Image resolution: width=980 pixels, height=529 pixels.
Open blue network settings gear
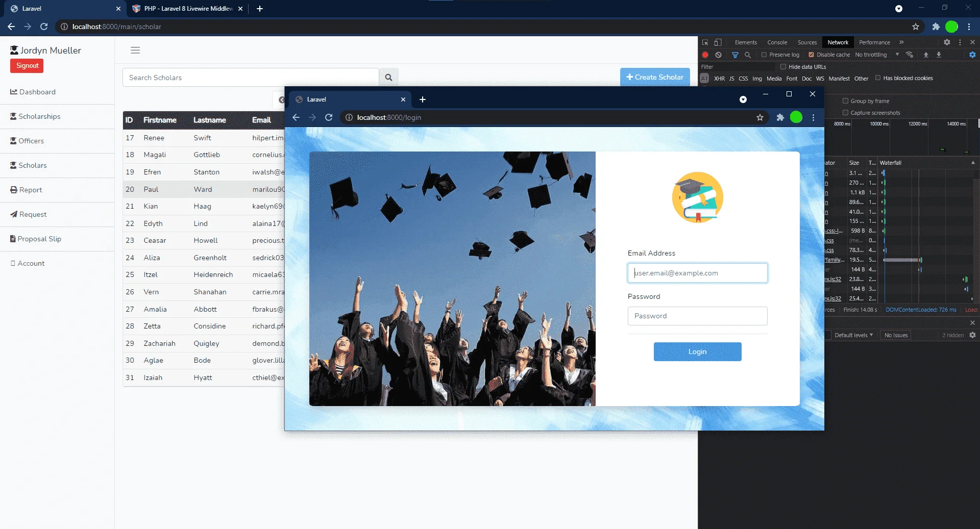coord(972,55)
